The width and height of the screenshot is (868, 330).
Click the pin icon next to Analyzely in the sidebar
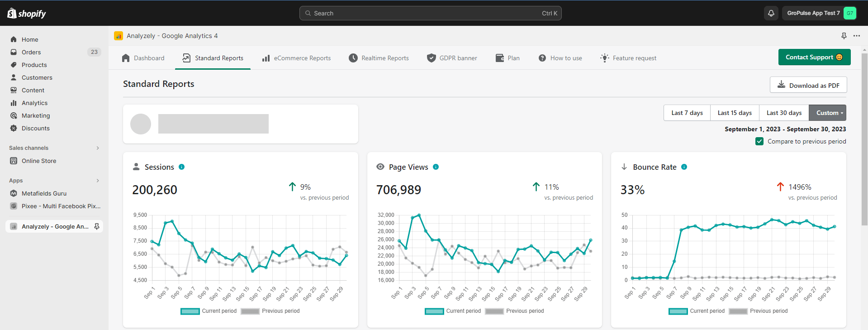pos(97,226)
